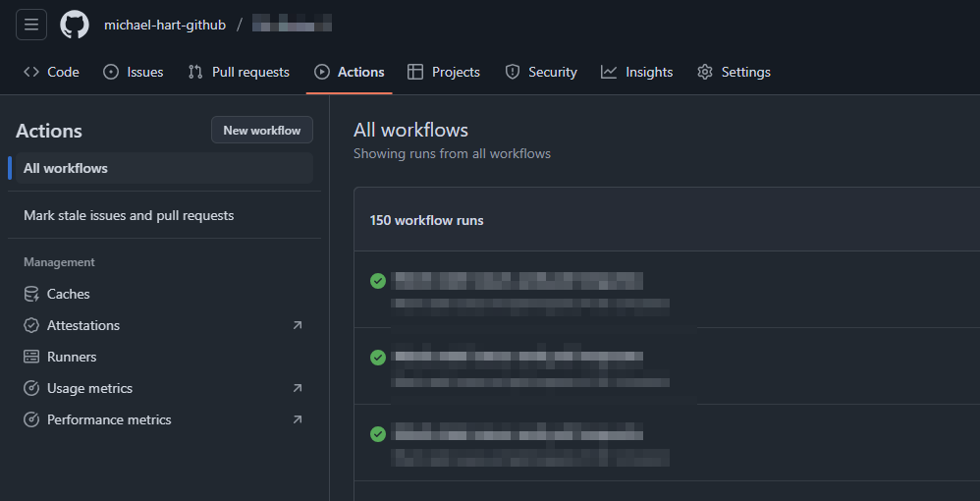Open the Pull requests tab

click(239, 72)
